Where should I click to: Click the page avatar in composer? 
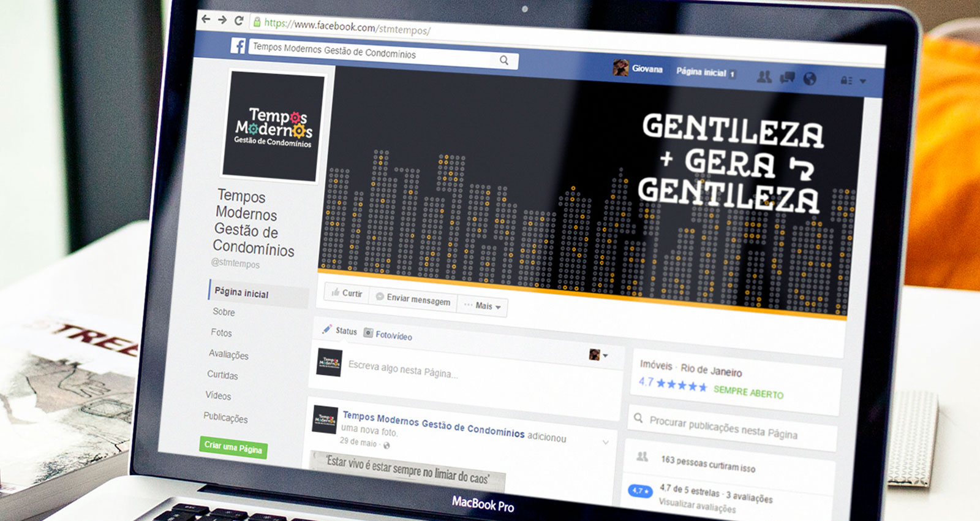tap(330, 362)
